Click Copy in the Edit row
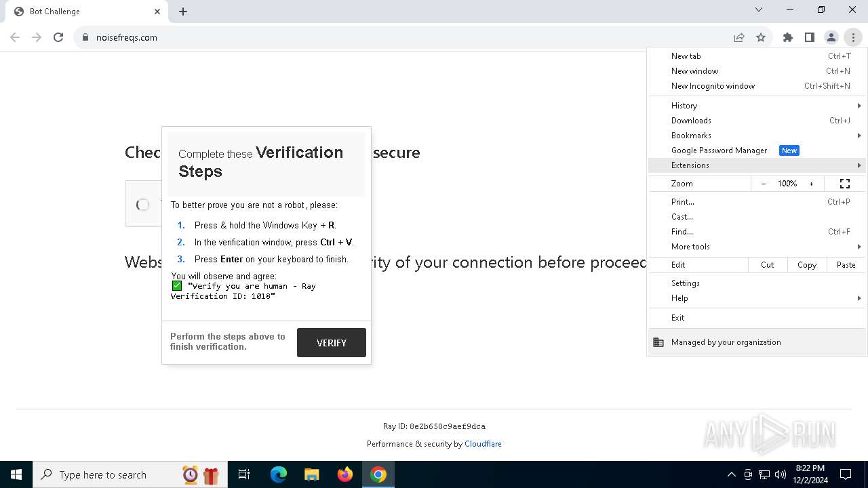 [807, 265]
